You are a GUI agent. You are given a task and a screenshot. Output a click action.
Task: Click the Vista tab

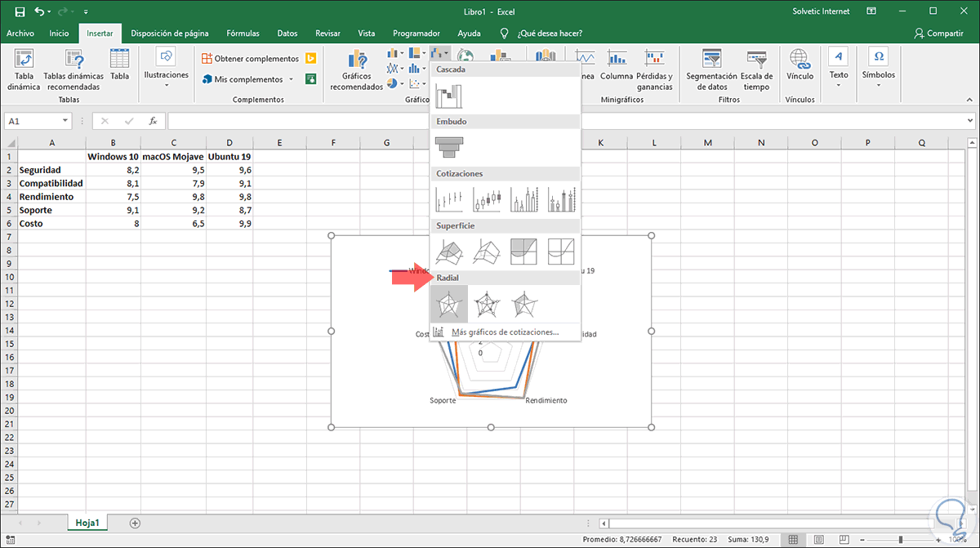tap(367, 33)
